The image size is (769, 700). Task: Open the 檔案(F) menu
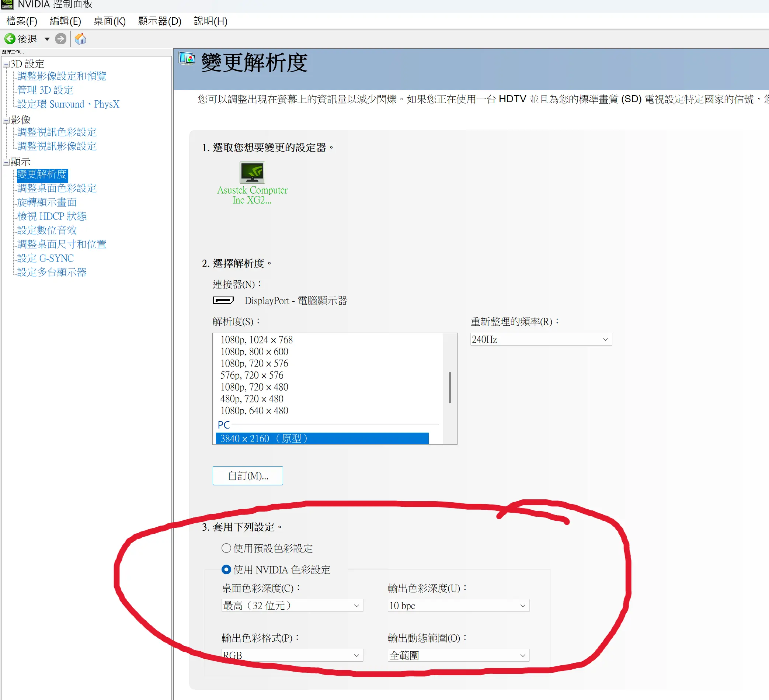[22, 21]
